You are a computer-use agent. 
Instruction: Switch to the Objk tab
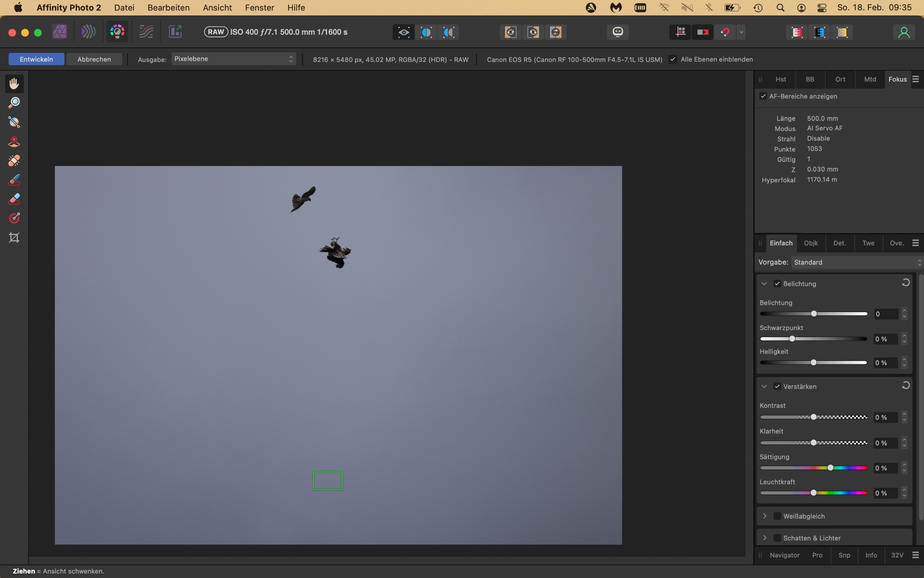(x=811, y=243)
